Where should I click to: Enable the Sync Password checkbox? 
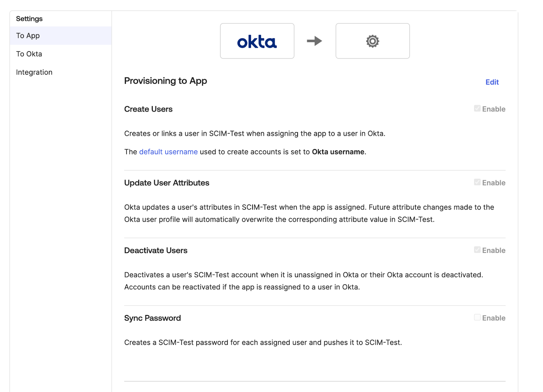(477, 317)
